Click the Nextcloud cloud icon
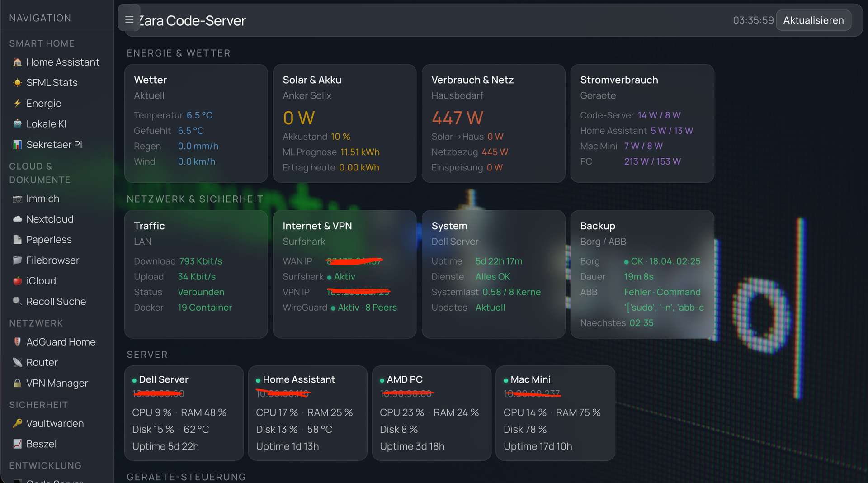This screenshot has height=483, width=868. point(17,219)
